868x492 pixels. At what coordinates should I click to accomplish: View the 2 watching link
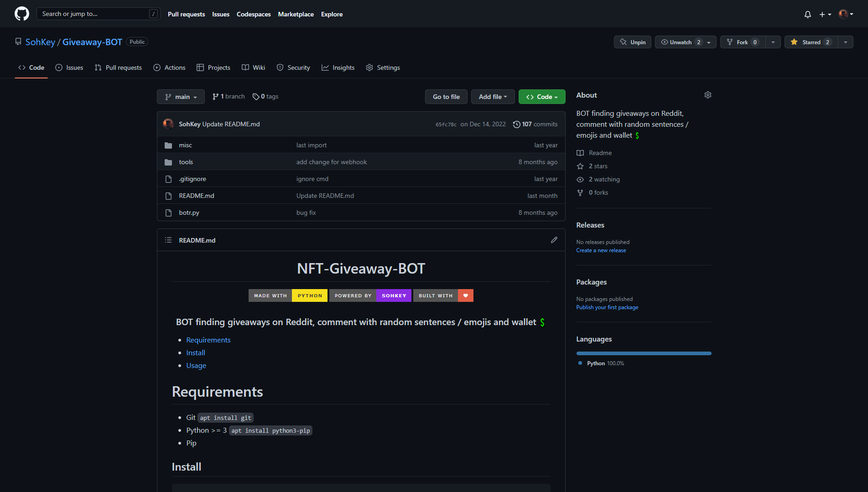point(598,179)
